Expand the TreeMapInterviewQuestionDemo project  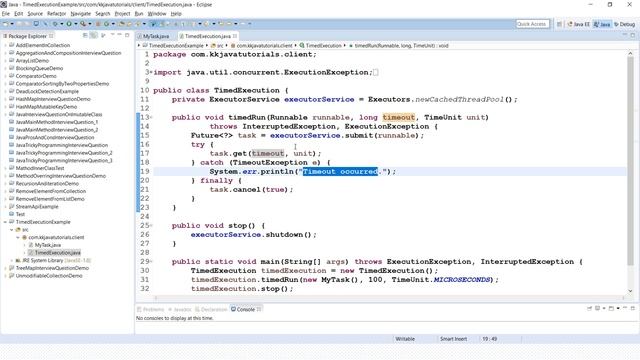[x=5, y=268]
